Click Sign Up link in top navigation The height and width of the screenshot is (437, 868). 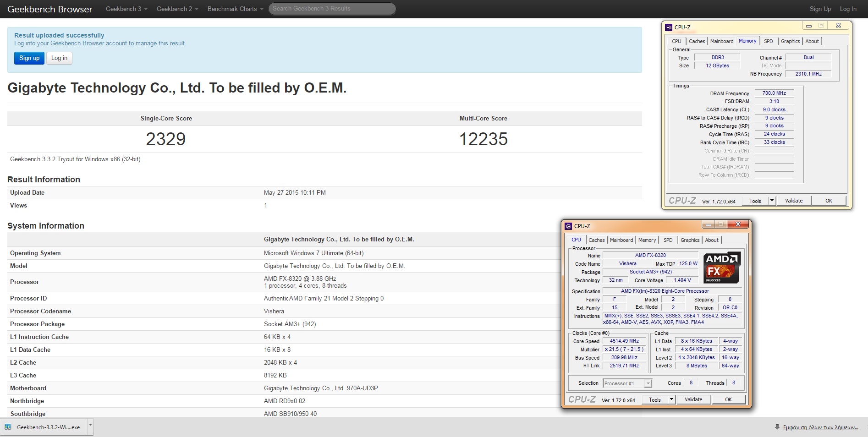point(820,9)
